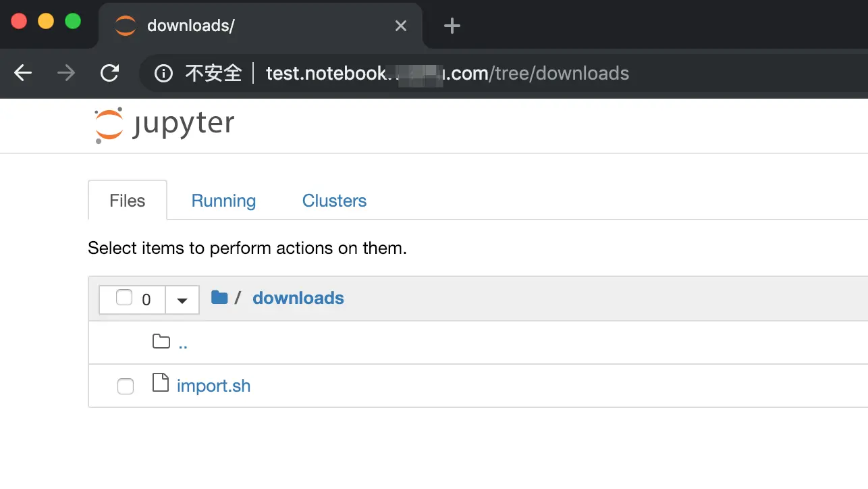Switch to the Running tab
Screen dimensions: 868x489
click(x=223, y=201)
